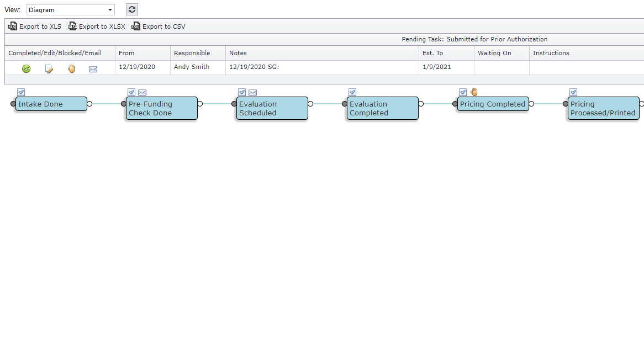Viewport: 644px width, 340px height.
Task: Click the Responsible column header
Action: 192,53
